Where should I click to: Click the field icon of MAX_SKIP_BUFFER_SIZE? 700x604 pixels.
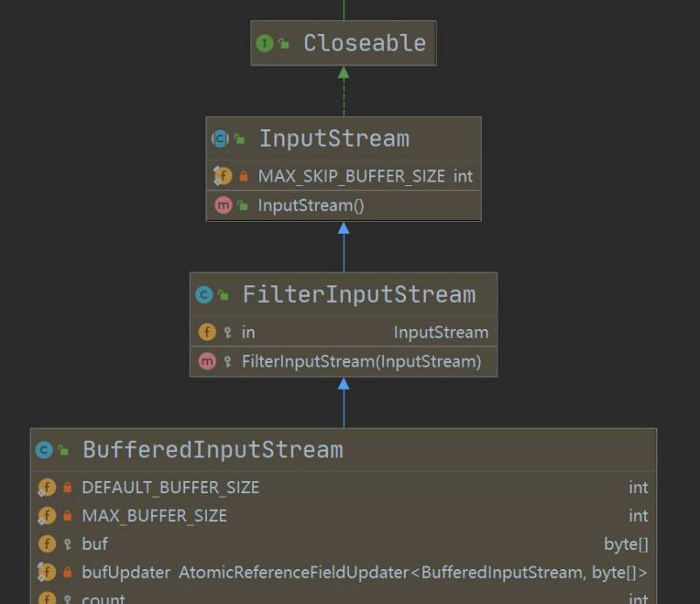[x=223, y=175]
